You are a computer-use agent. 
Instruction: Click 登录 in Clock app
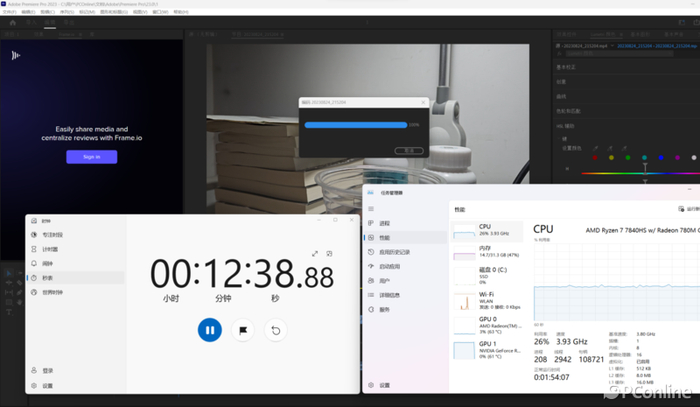pyautogui.click(x=76, y=371)
